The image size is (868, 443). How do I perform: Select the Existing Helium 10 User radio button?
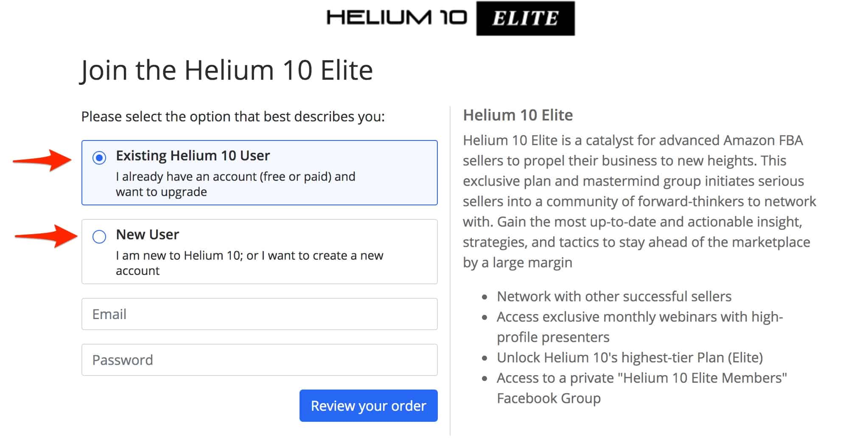point(99,158)
